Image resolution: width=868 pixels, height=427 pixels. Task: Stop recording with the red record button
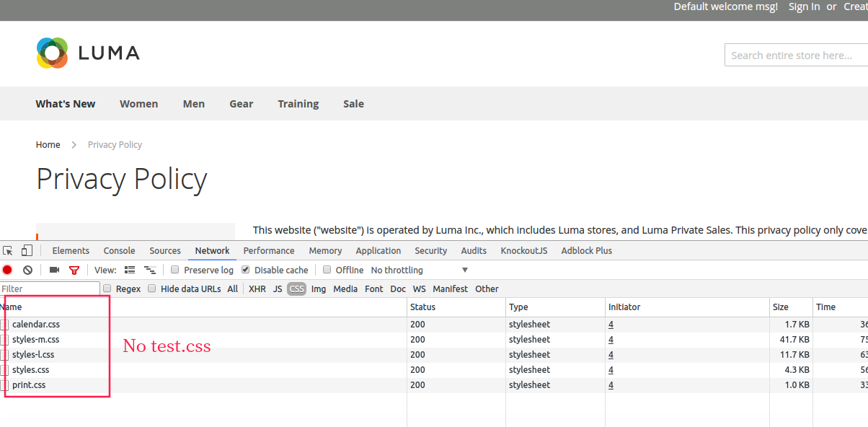pos(7,270)
